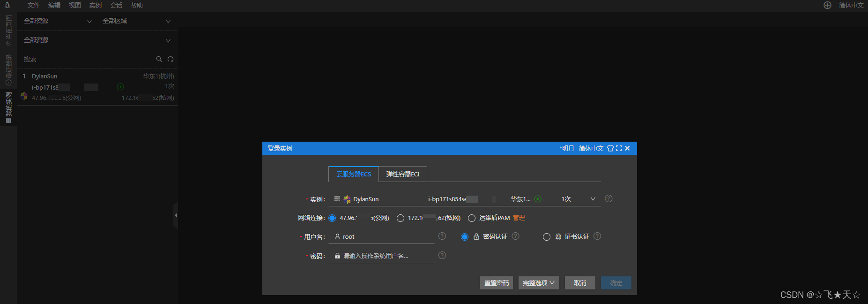868x304 pixels.
Task: Open the 帮助 menu
Action: click(x=137, y=5)
